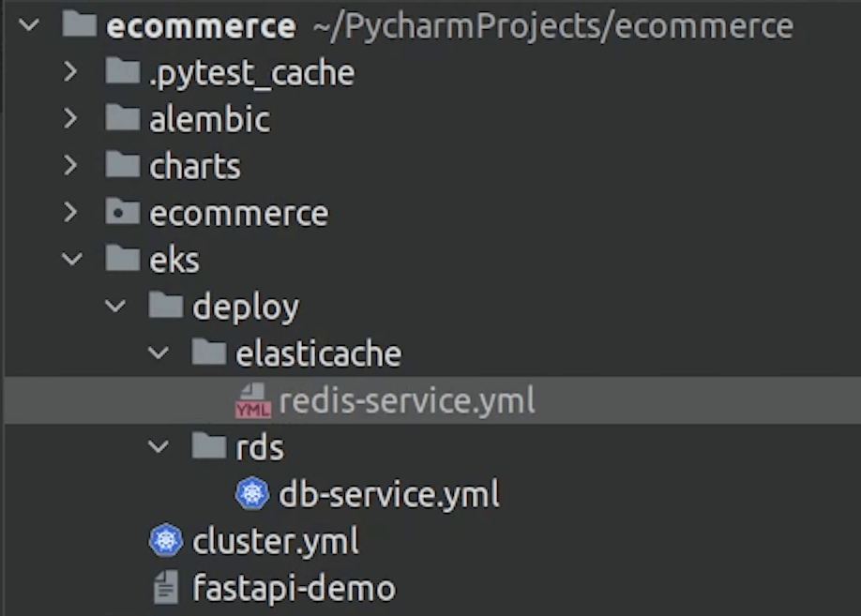Select the db-service.yml file
This screenshot has width=861, height=616.
388,494
